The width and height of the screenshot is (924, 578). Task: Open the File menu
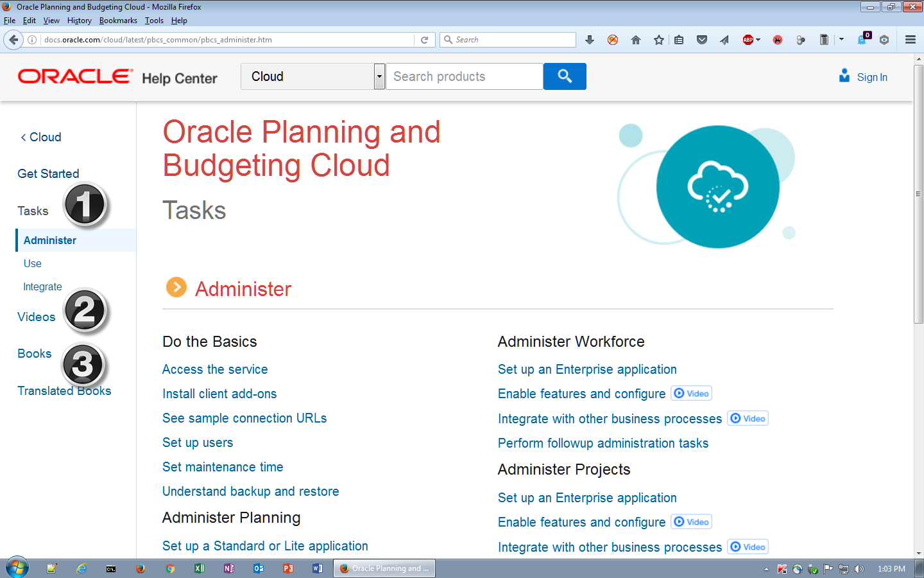tap(10, 21)
